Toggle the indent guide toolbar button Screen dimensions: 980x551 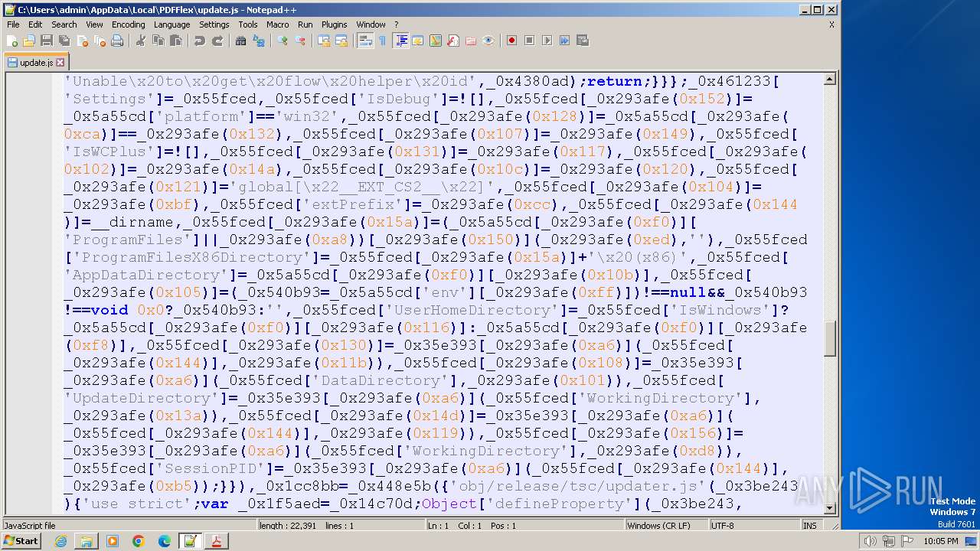pyautogui.click(x=400, y=41)
